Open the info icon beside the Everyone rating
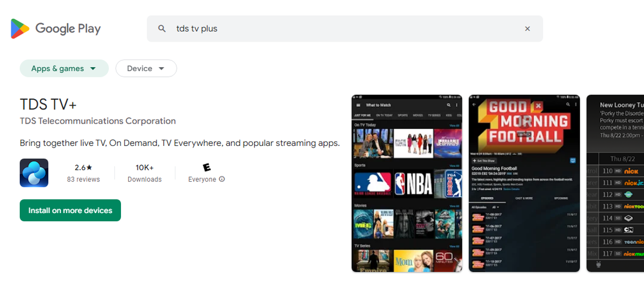This screenshot has height=296, width=644. pos(222,179)
